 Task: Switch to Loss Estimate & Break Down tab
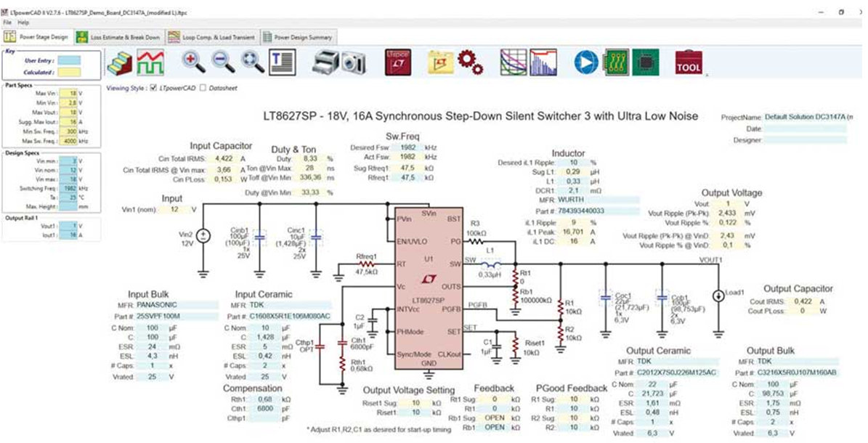pyautogui.click(x=123, y=37)
